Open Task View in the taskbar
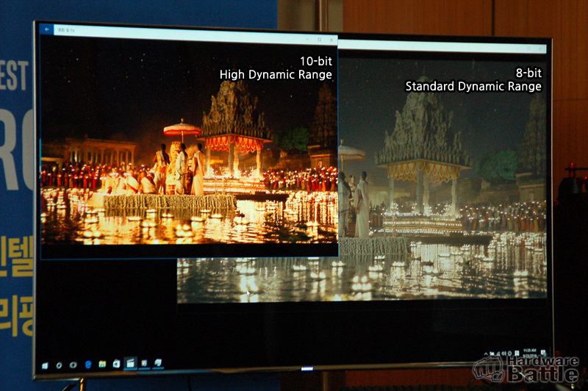Screen dimensions: 588x391 point(73,365)
